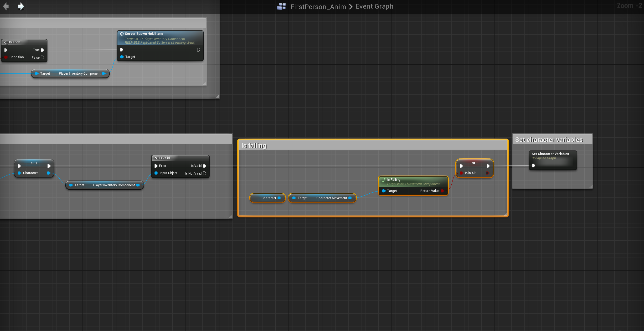Click FirstPerson_Anim in the breadcrumb

click(x=318, y=6)
